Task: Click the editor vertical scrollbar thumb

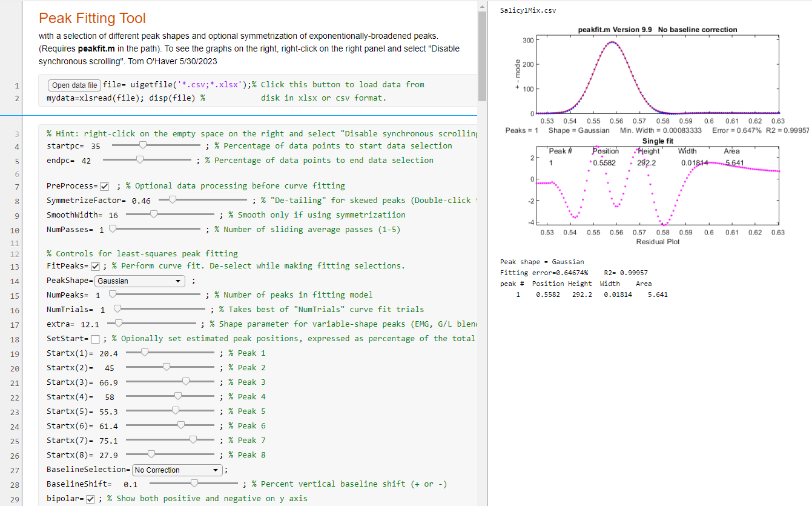Action: 482,56
